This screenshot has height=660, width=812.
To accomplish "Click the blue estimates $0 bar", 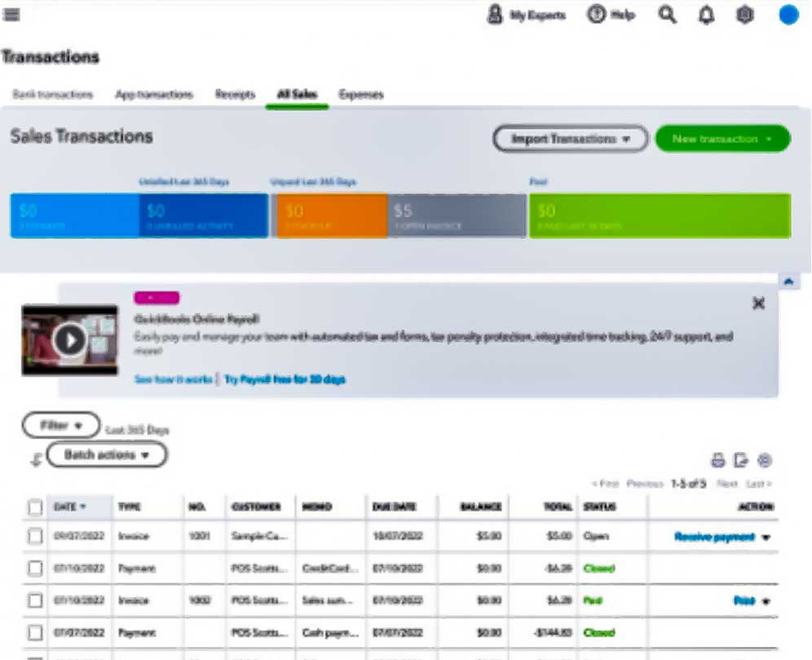I will point(74,216).
